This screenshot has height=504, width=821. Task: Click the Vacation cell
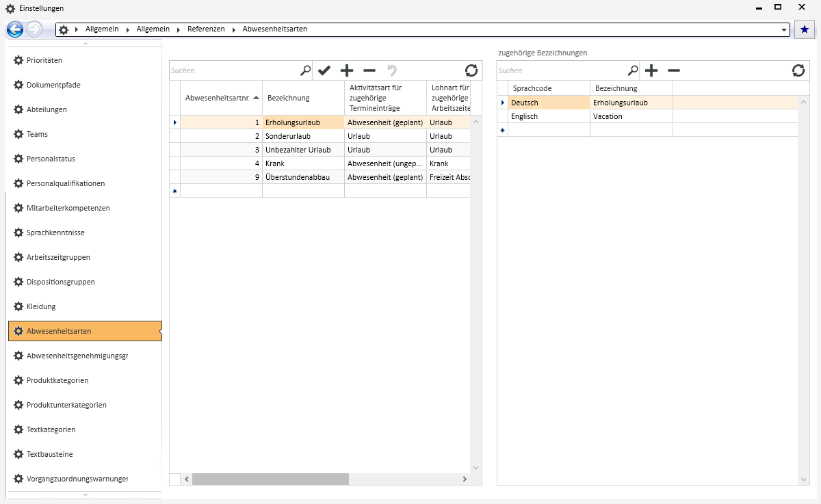631,116
